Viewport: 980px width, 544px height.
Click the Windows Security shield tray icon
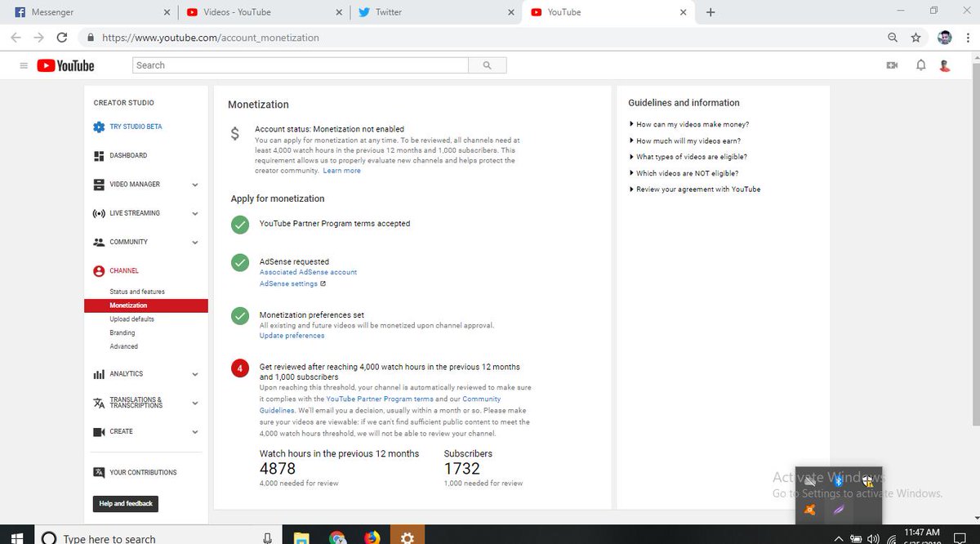[867, 482]
